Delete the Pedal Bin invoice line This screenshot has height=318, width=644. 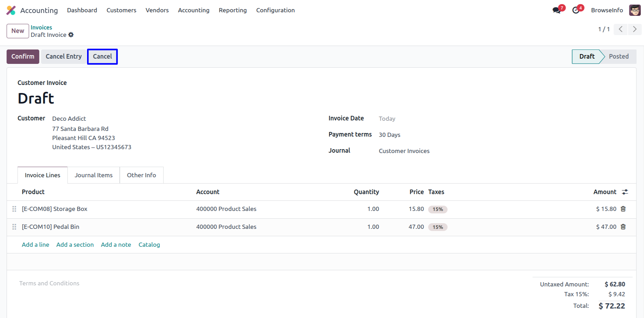tap(623, 227)
